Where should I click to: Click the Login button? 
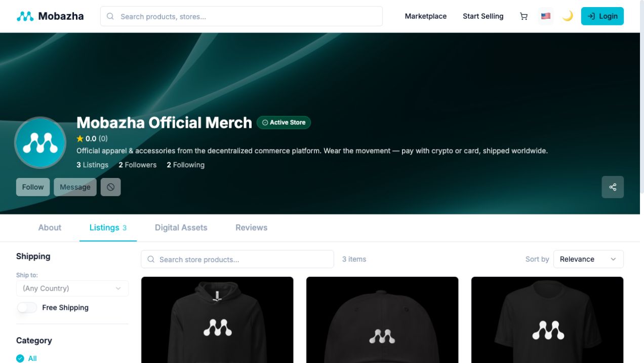tap(602, 16)
